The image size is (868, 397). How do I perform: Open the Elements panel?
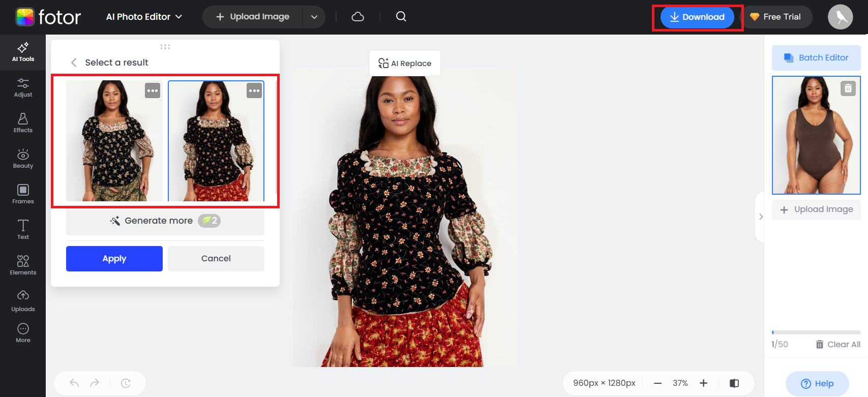[x=23, y=265]
